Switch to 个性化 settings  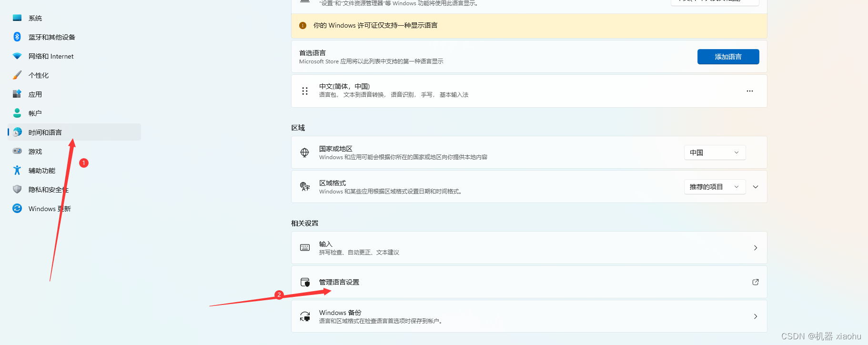[x=74, y=75]
